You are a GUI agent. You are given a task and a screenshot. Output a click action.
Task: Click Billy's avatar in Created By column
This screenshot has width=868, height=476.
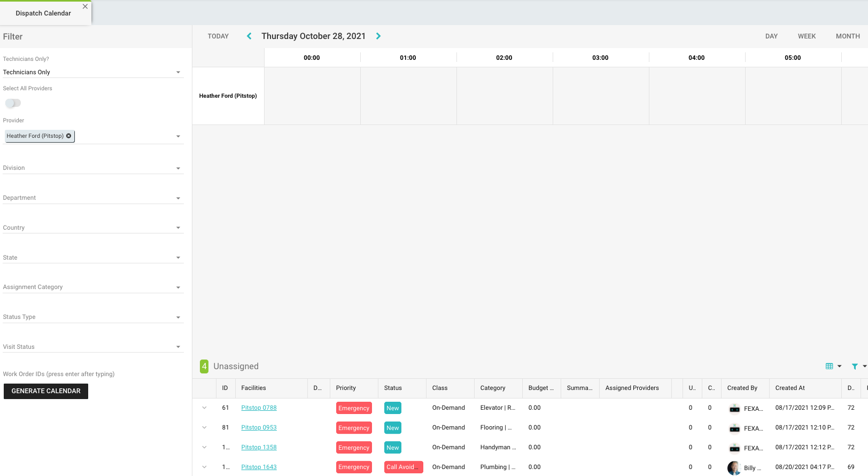pos(734,467)
